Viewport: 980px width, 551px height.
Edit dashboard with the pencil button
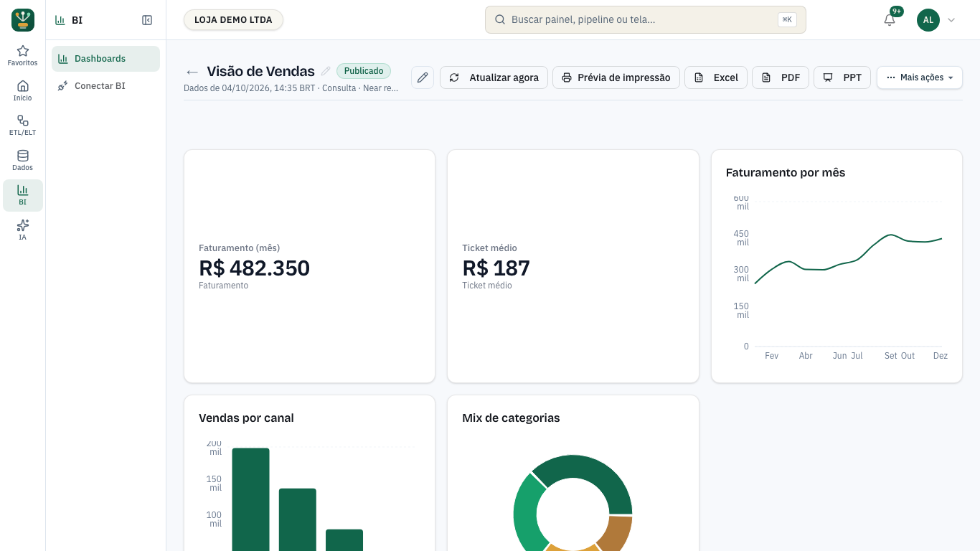[423, 77]
